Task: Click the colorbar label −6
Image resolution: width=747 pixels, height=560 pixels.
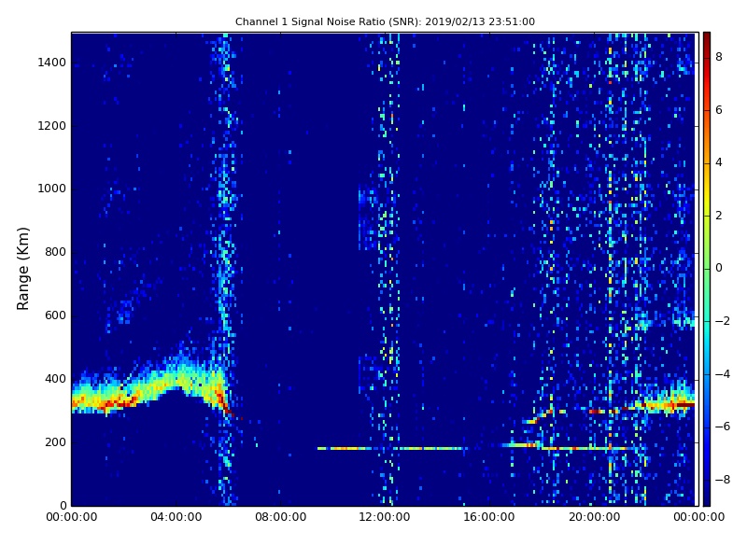Action: click(723, 427)
